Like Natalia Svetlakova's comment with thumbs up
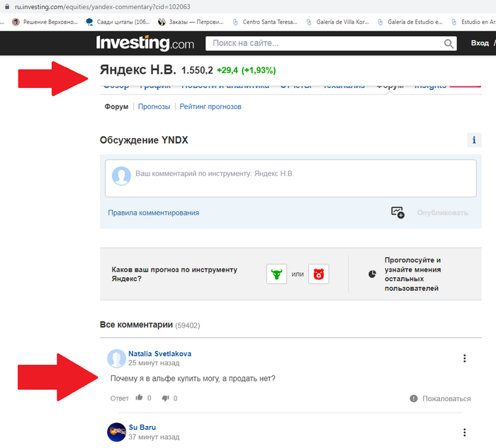 tap(139, 398)
